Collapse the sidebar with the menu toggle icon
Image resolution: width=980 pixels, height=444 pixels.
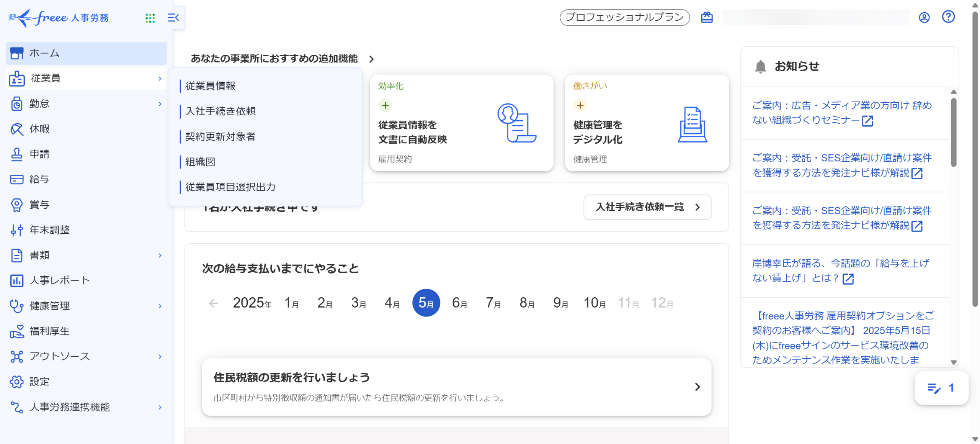pos(173,18)
